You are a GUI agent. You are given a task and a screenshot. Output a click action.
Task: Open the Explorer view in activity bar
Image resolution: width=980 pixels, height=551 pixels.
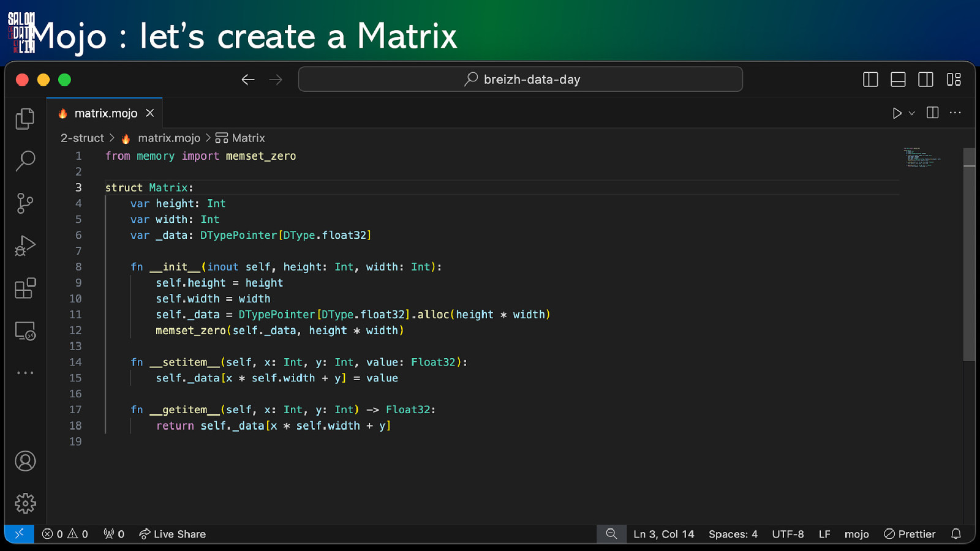(x=25, y=119)
